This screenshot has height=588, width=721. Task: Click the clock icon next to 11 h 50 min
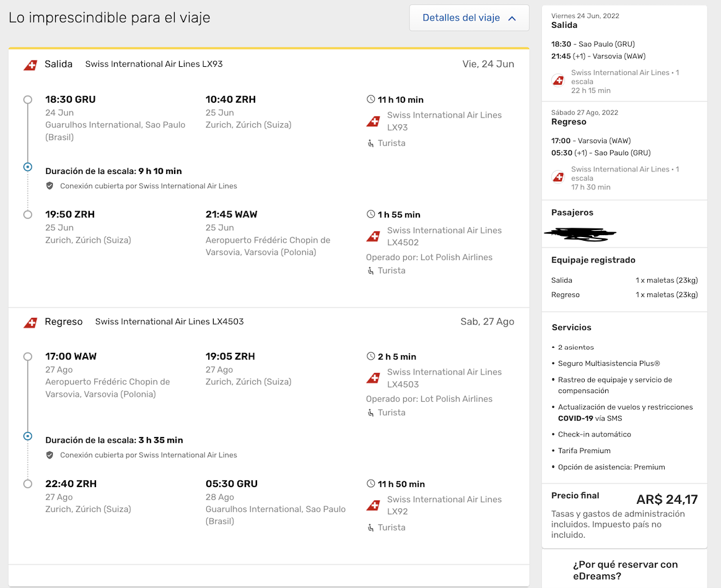tap(370, 483)
